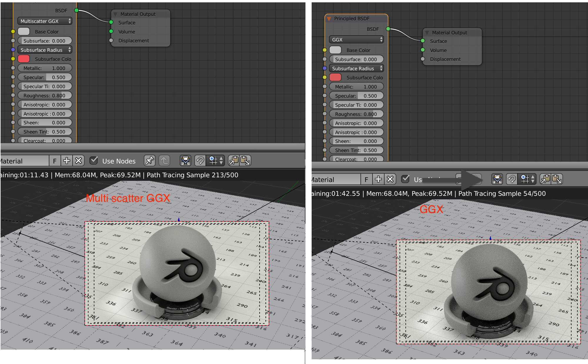The image size is (588, 364).
Task: Click the pin icon in the node editor header
Action: pos(149,161)
